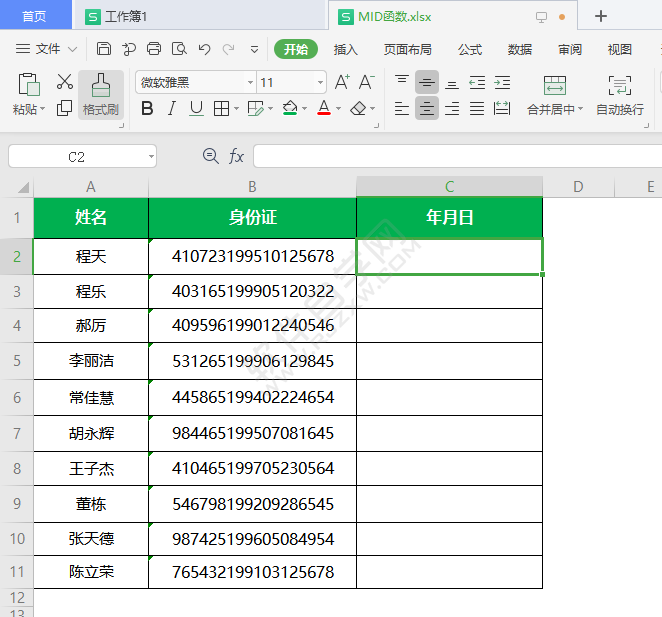The height and width of the screenshot is (617, 662).
Task: Toggle Wrap Text (自动换行)
Action: (620, 95)
